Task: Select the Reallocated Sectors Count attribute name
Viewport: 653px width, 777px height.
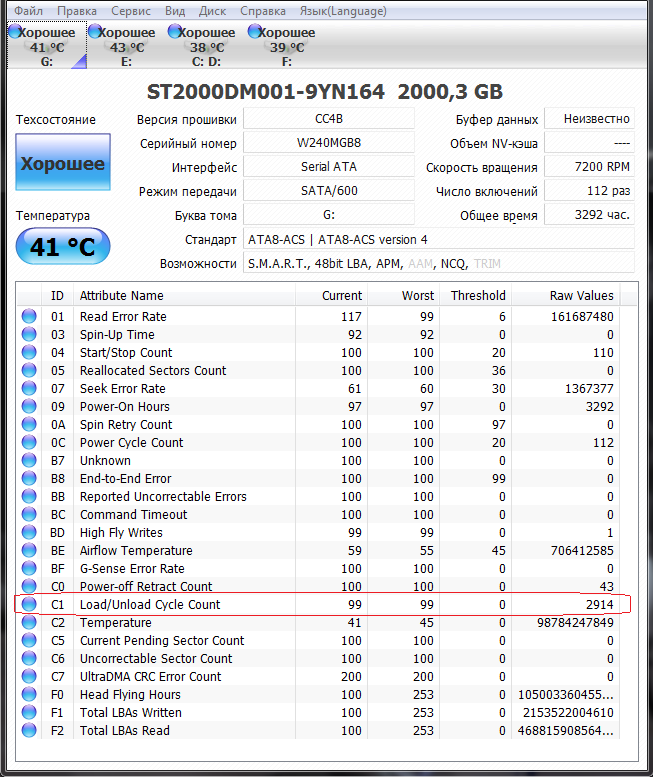Action: pos(153,371)
